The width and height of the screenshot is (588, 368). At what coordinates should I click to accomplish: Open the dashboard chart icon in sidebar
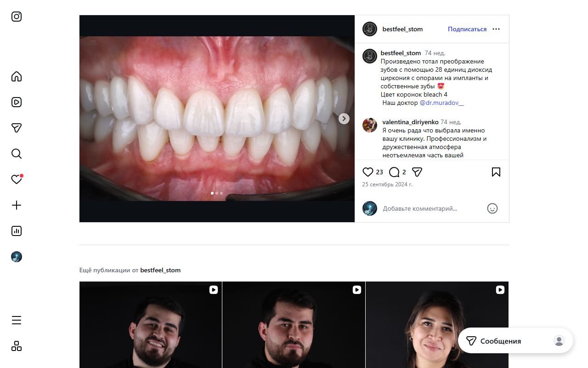point(17,231)
